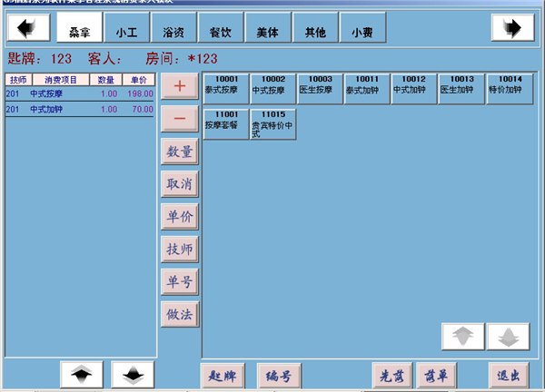Add item 10014 特价加钟
This screenshot has height=392, width=545.
pyautogui.click(x=510, y=89)
